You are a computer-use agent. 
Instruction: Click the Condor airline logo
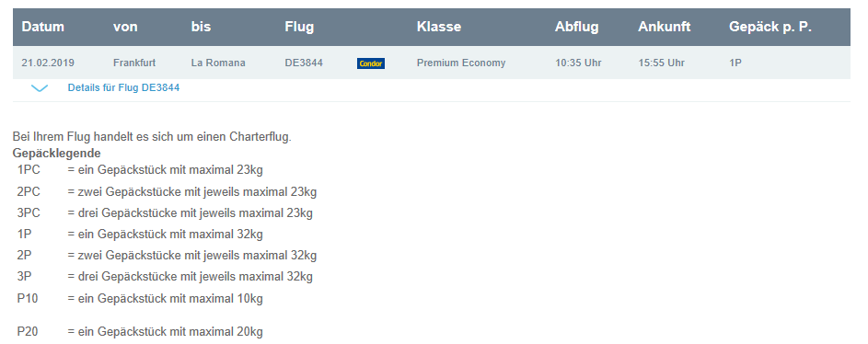370,63
